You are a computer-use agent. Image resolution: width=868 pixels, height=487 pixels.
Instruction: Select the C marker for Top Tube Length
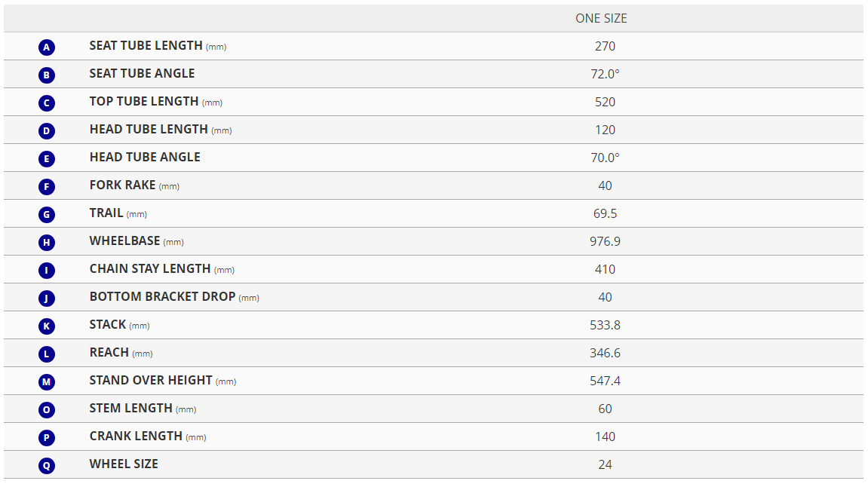[x=47, y=103]
